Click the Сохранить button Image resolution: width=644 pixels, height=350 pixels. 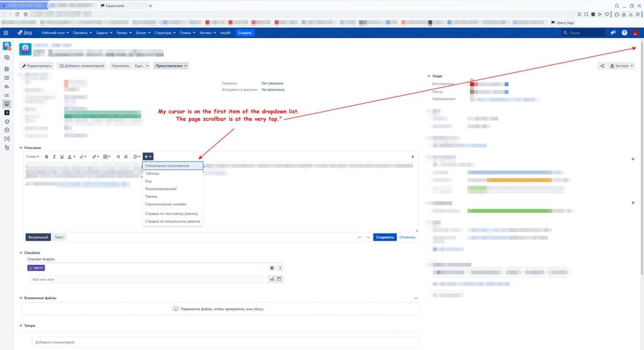(384, 236)
